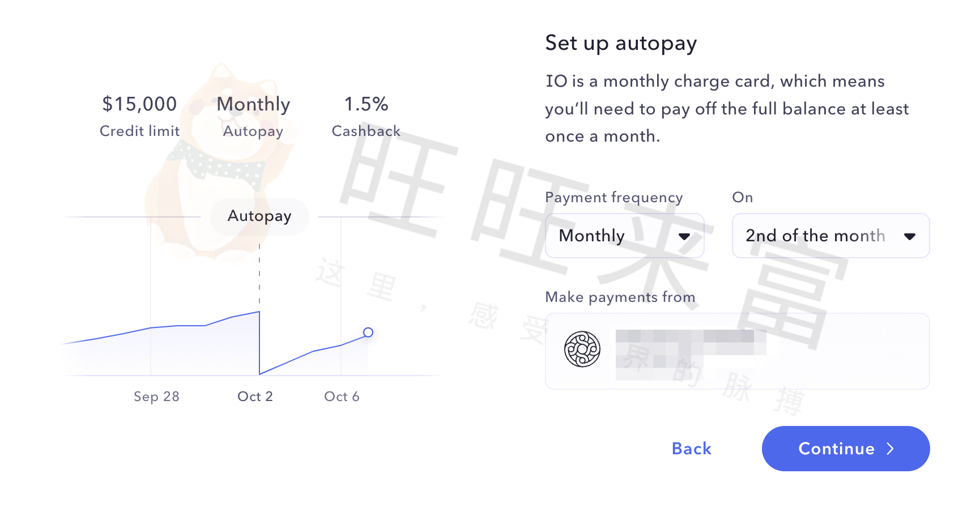Screen dimensions: 980x520
Task: Click the Payment frequency dropdown caret
Action: tap(684, 236)
